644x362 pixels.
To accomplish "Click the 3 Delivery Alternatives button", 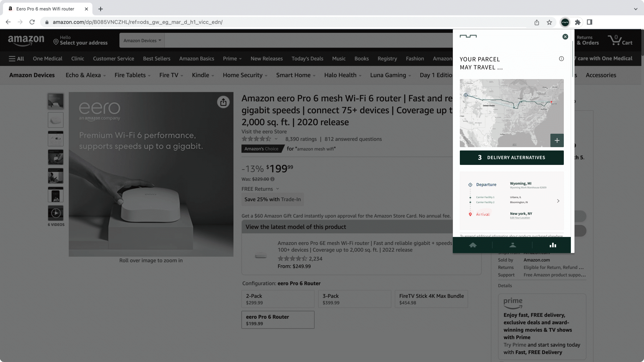I will tap(512, 158).
